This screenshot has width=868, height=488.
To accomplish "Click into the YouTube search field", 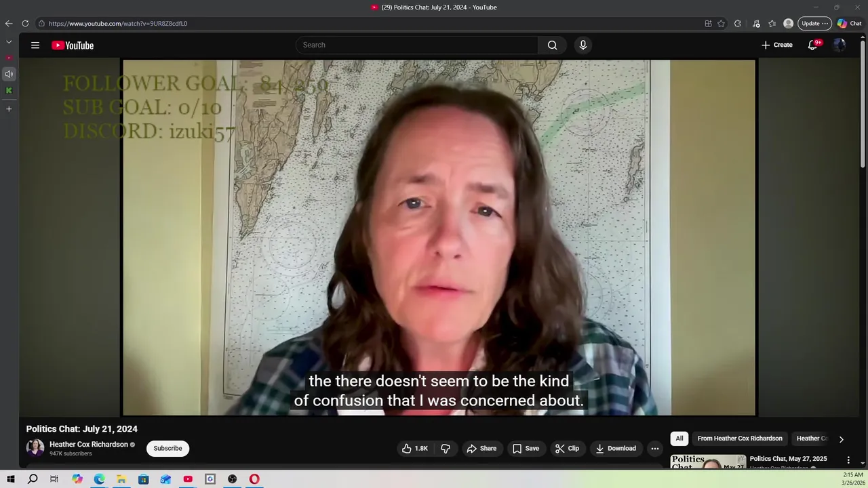I will click(x=417, y=45).
